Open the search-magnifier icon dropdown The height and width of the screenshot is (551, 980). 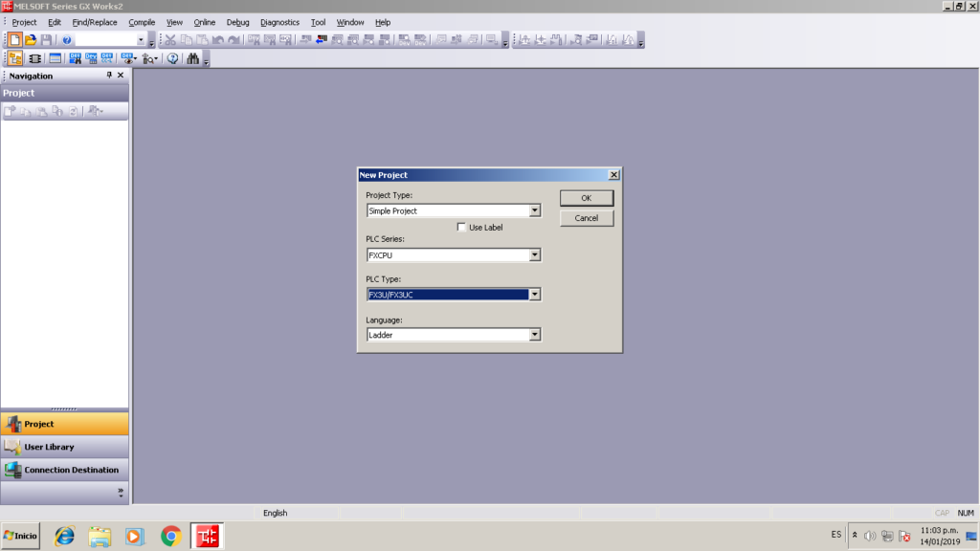pos(156,58)
